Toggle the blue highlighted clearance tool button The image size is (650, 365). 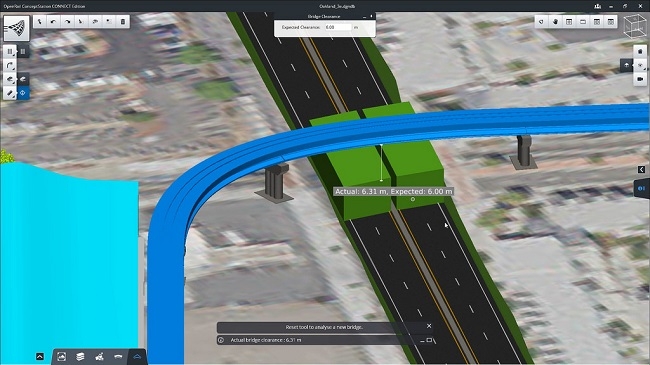[23, 93]
